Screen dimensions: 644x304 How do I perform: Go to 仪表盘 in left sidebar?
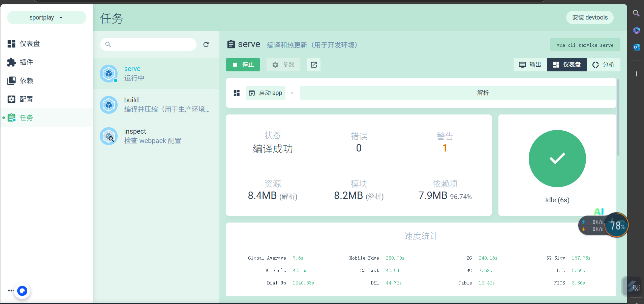point(47,44)
